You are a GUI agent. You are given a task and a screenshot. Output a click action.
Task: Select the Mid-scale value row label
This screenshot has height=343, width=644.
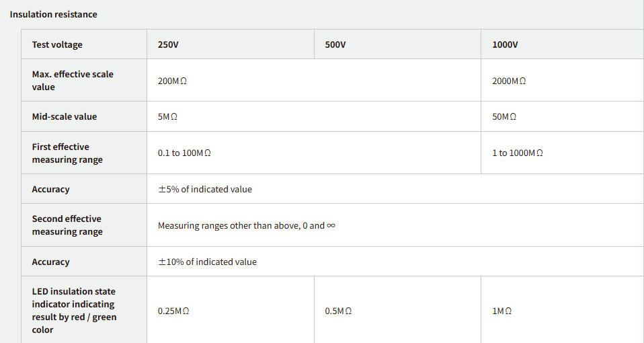coord(65,116)
